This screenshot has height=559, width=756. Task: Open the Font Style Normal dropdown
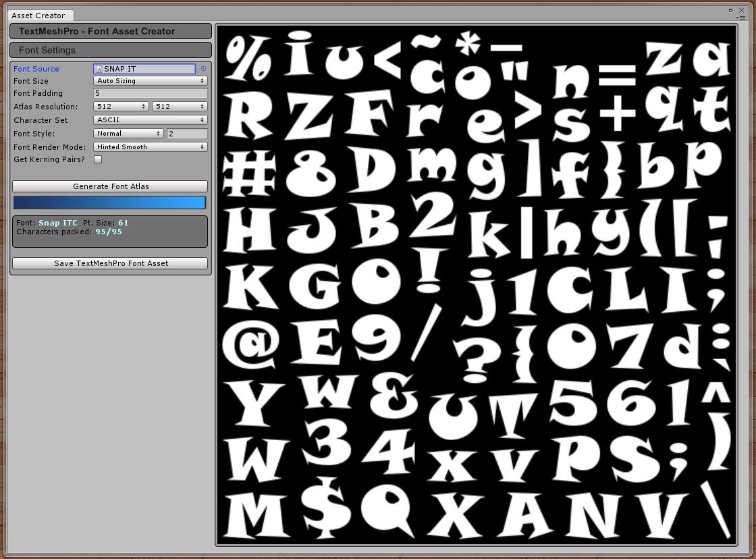point(128,133)
